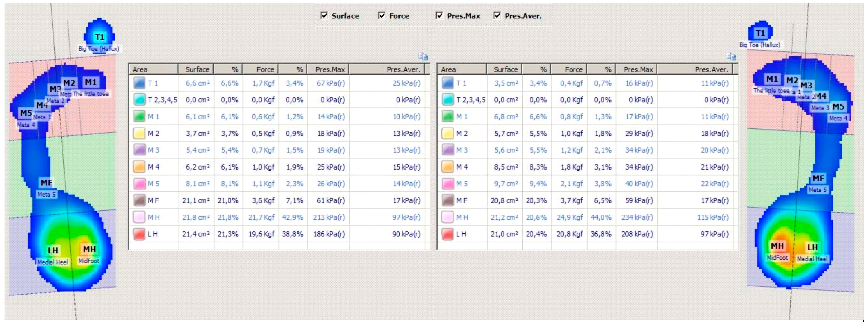Click T1 area icon in left table
The image size is (868, 325).
[x=139, y=83]
